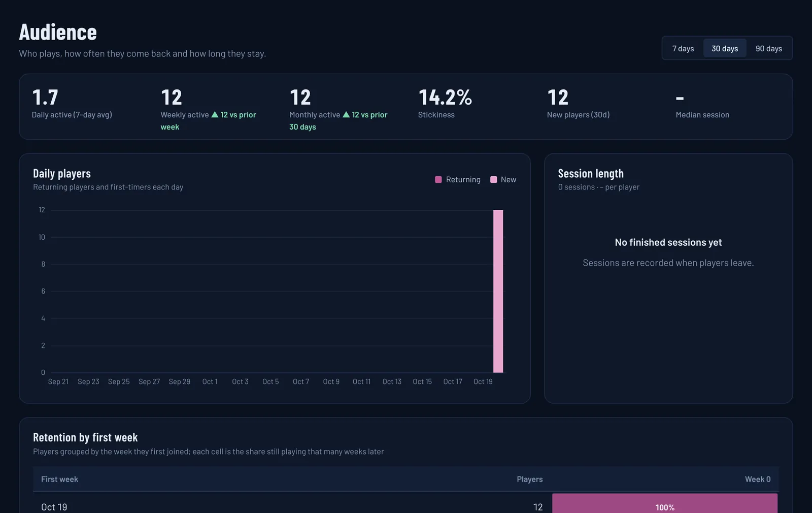Click the 'Sep 21' axis label

(x=58, y=382)
